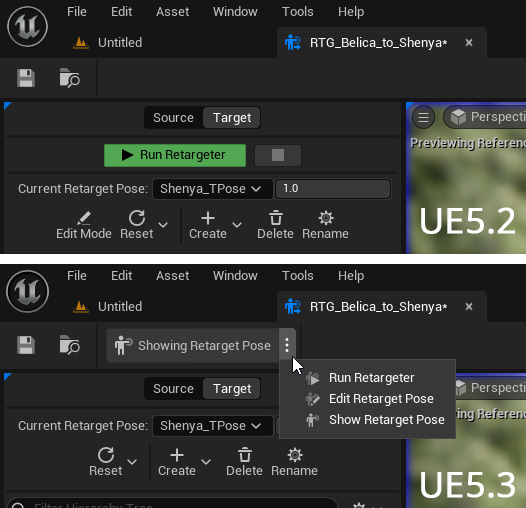This screenshot has width=526, height=508.
Task: Switch to Source in the upper panel
Action: point(173,118)
